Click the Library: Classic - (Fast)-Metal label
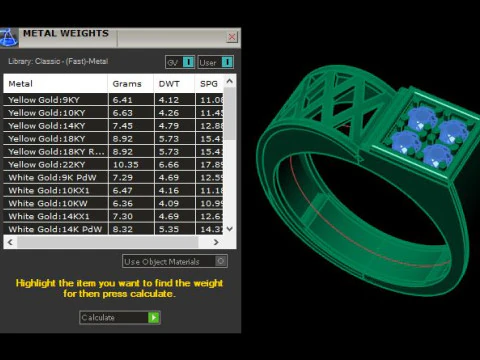This screenshot has height=360, width=480. [58, 61]
